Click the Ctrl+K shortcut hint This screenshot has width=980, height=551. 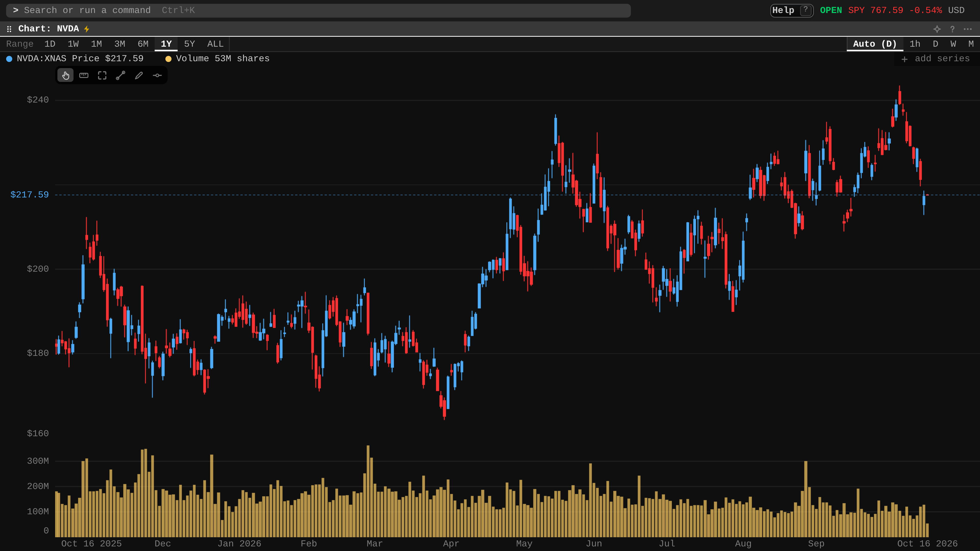tap(178, 10)
